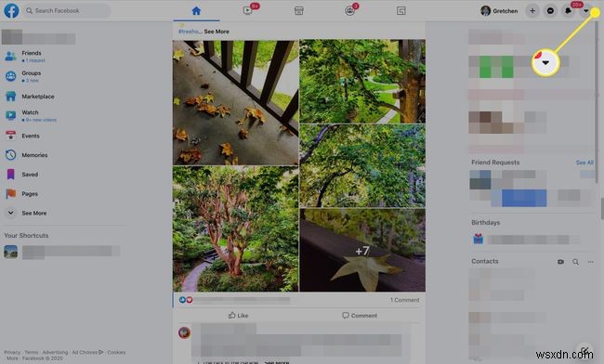The height and width of the screenshot is (364, 604).
Task: Click the Cookies footer link
Action: pos(116,352)
